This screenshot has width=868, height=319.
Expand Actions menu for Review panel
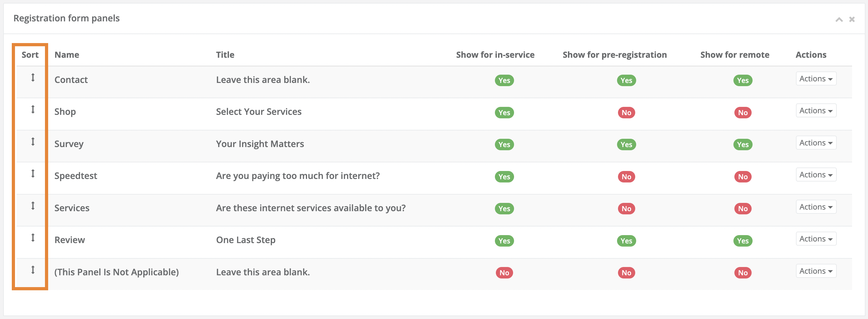(x=815, y=239)
